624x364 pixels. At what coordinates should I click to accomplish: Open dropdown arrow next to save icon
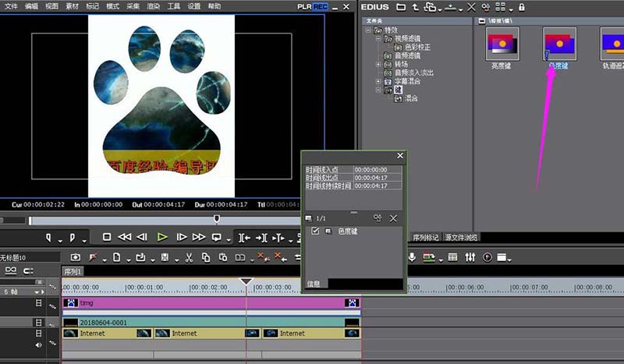pyautogui.click(x=176, y=260)
